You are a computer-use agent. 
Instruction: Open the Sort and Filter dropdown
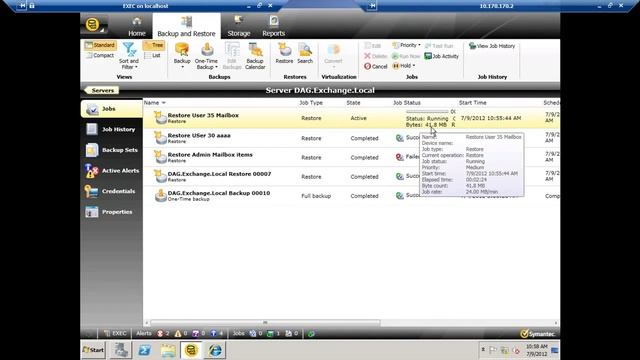click(x=129, y=56)
